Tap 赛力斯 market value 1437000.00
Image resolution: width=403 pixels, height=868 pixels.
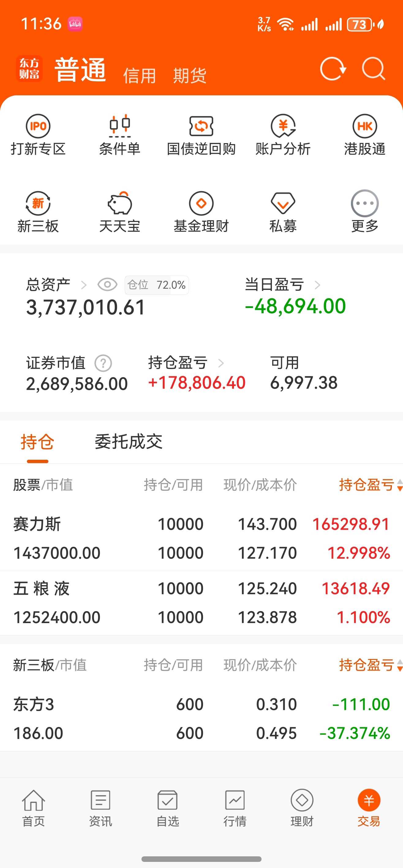(57, 553)
